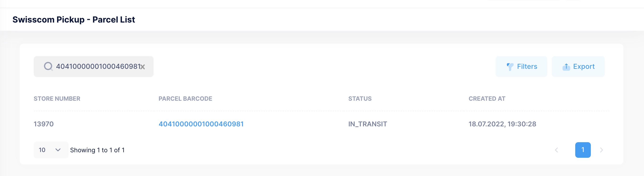Sort by the Store Number column header
This screenshot has height=176, width=644.
pos(57,99)
